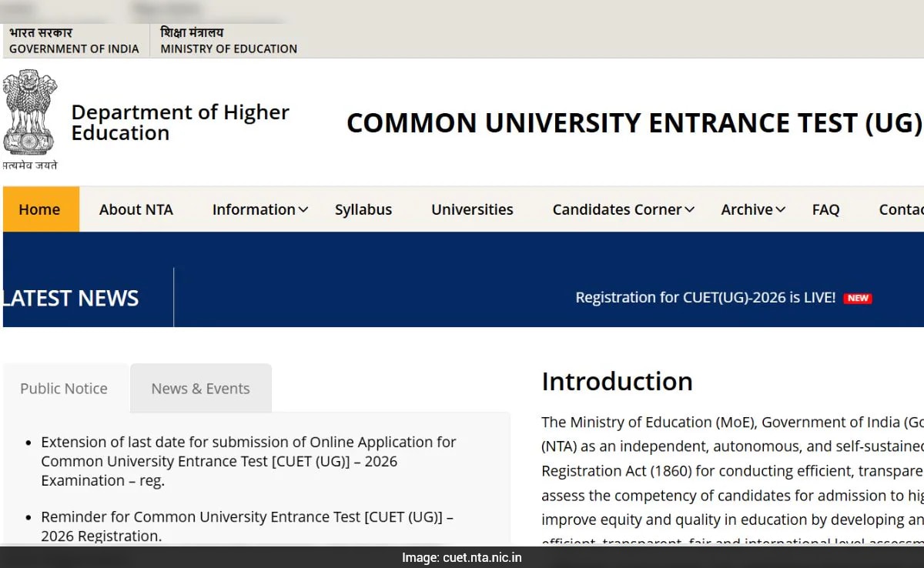Navigate to Universities section

click(x=472, y=209)
